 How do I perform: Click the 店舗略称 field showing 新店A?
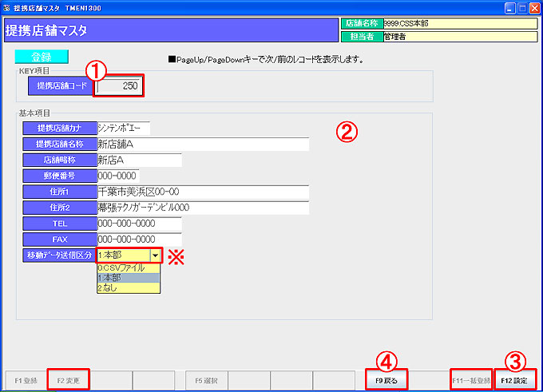pos(139,160)
